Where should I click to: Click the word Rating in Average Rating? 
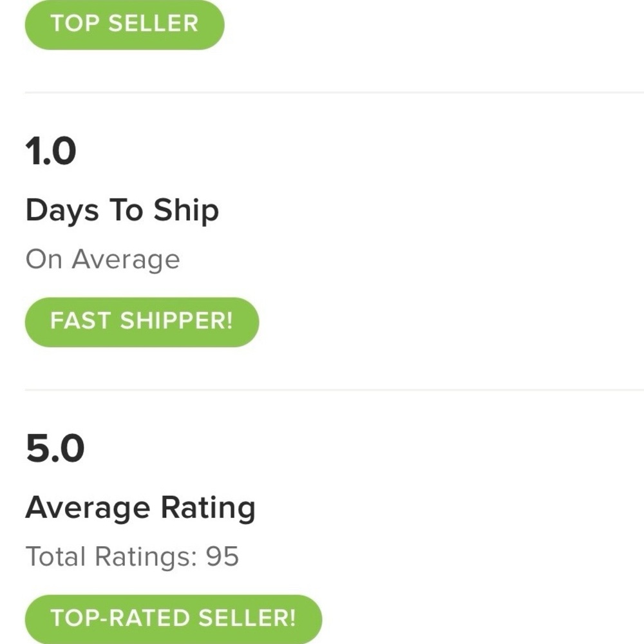click(x=208, y=509)
